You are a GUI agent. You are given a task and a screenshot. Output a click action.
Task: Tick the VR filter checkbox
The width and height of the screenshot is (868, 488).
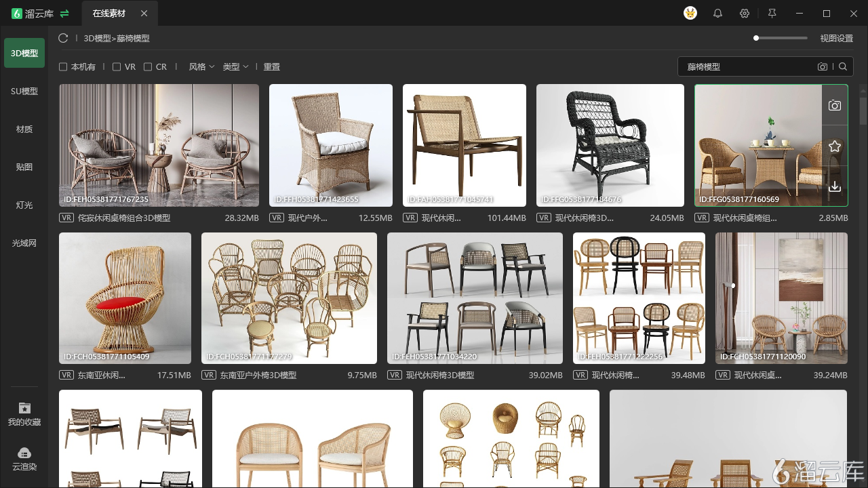click(x=117, y=67)
